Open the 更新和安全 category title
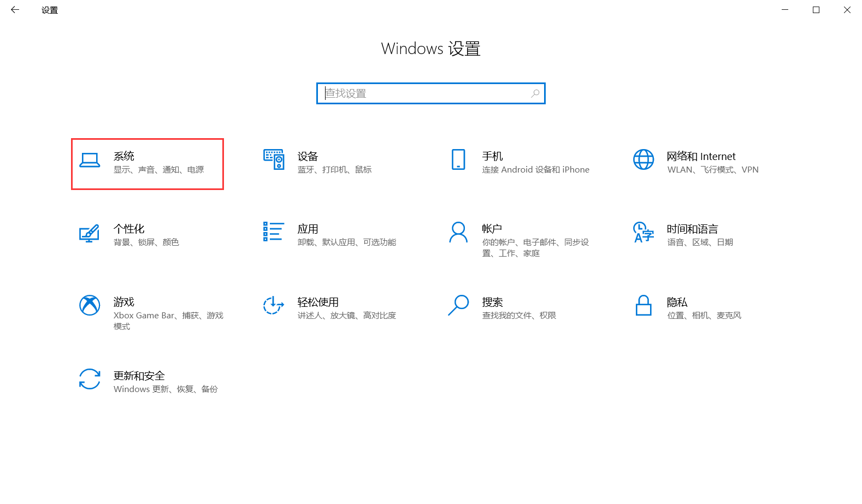The height and width of the screenshot is (504, 862). click(x=139, y=376)
